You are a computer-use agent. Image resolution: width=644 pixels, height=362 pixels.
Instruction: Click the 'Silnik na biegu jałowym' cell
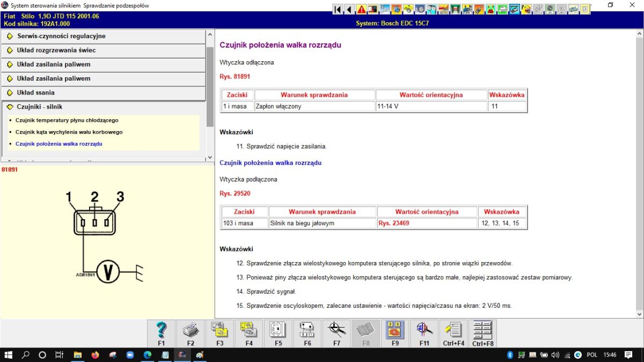323,223
